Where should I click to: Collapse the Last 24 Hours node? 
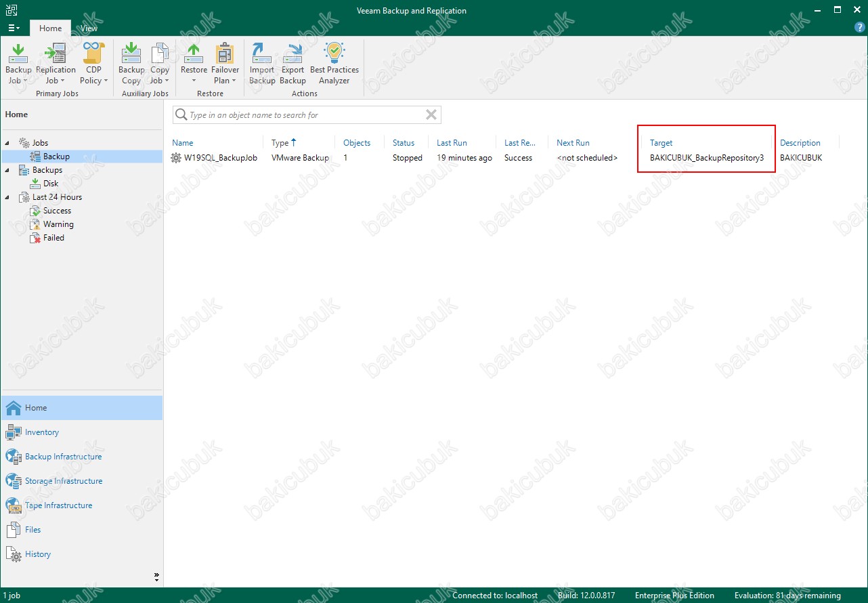pyautogui.click(x=7, y=197)
